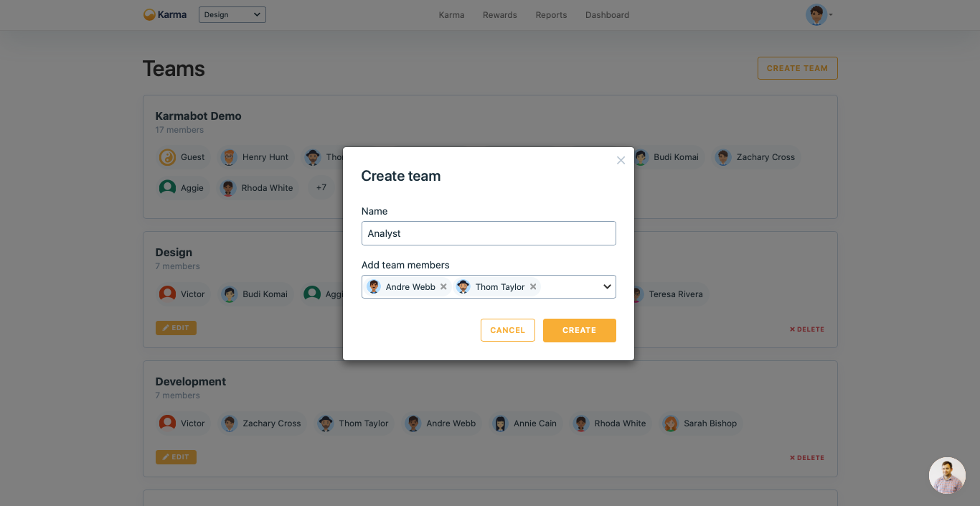
Task: Click the Design team title
Action: (x=174, y=253)
